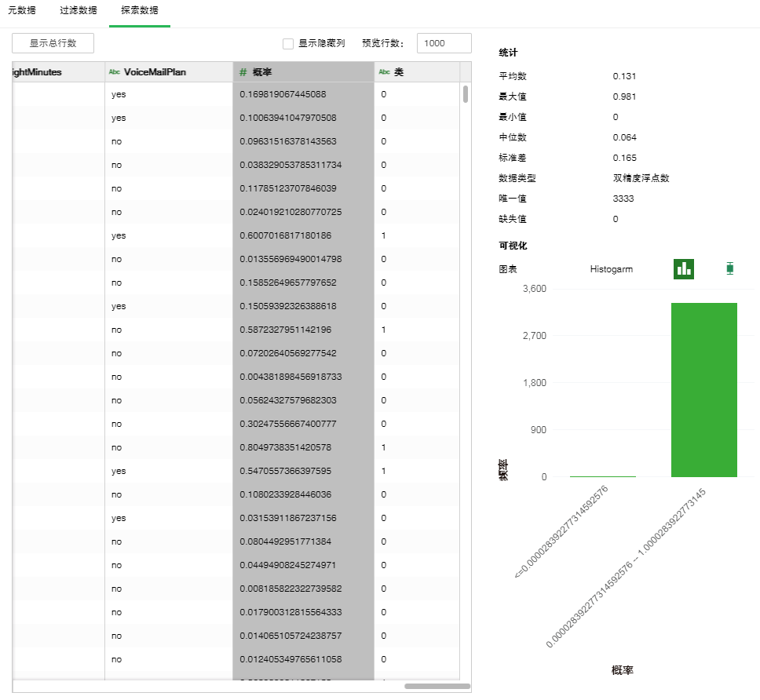Image resolution: width=760 pixels, height=700 pixels.
Task: Switch to the 过滤数据 tab
Action: click(x=79, y=10)
